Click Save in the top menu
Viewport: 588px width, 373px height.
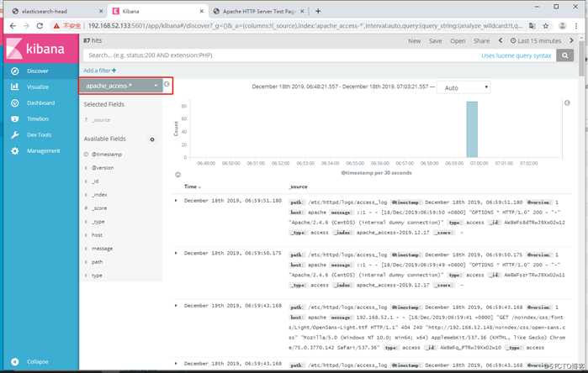pos(436,41)
